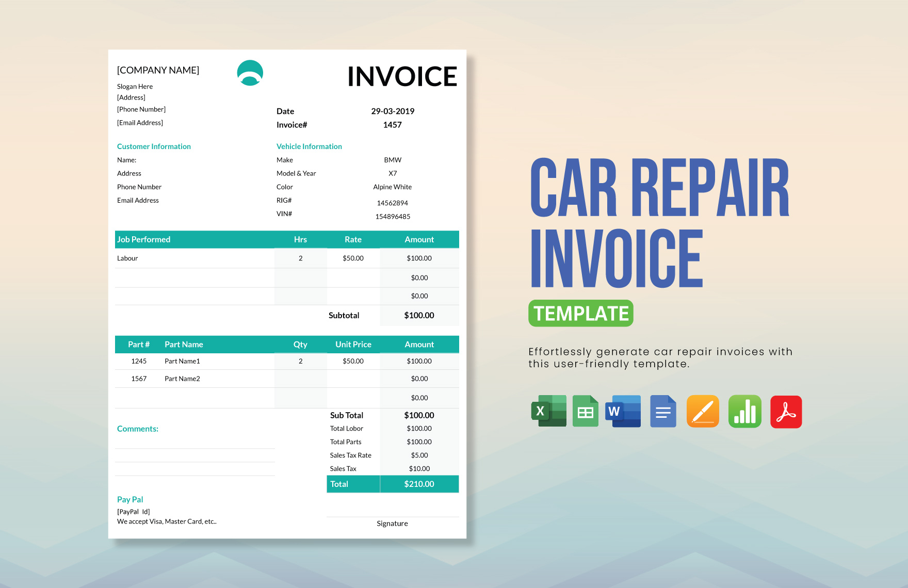This screenshot has width=908, height=588.
Task: Click the Customer Information heading
Action: click(154, 146)
